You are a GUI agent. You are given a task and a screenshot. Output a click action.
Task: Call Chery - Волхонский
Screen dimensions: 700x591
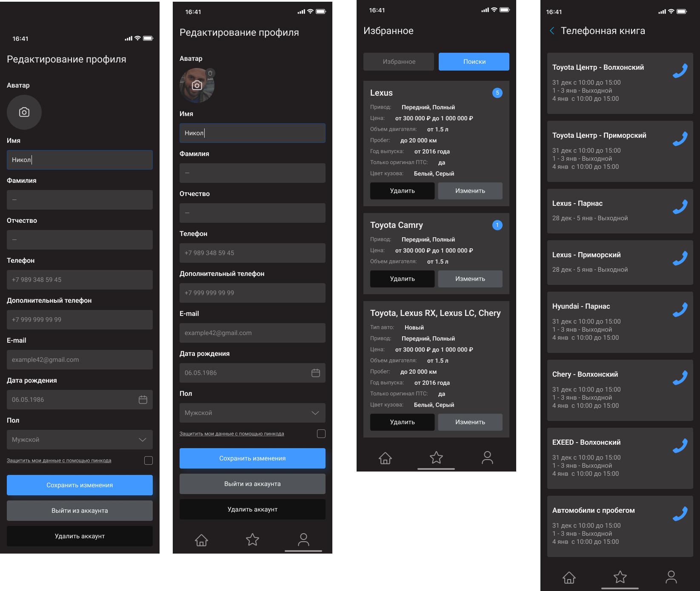coord(680,378)
